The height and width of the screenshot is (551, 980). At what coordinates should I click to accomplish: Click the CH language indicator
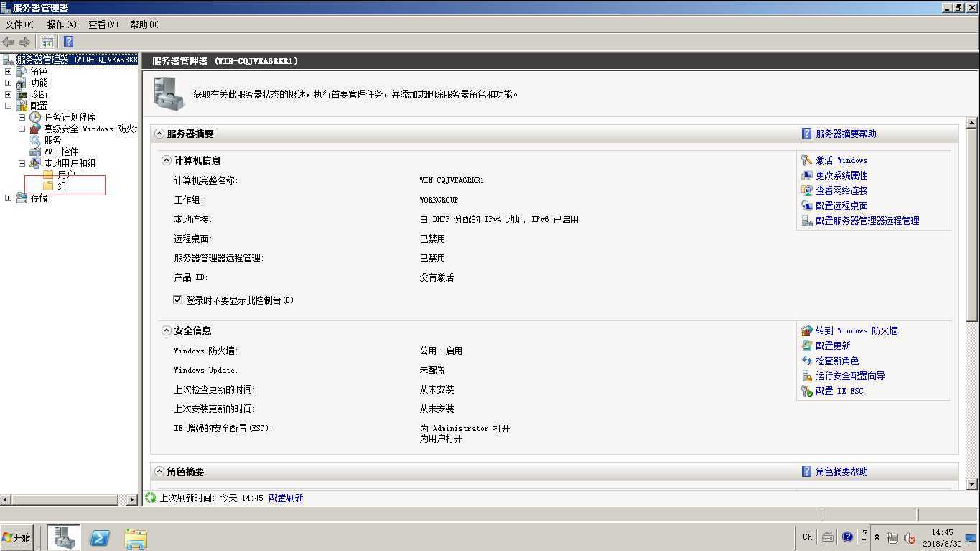808,537
